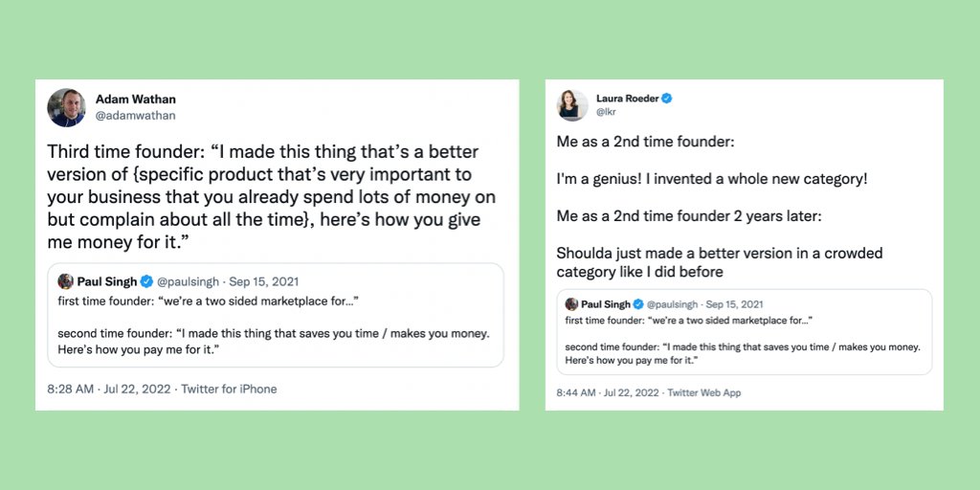Open the Laura Roeder display name
980x490 pixels.
627,99
